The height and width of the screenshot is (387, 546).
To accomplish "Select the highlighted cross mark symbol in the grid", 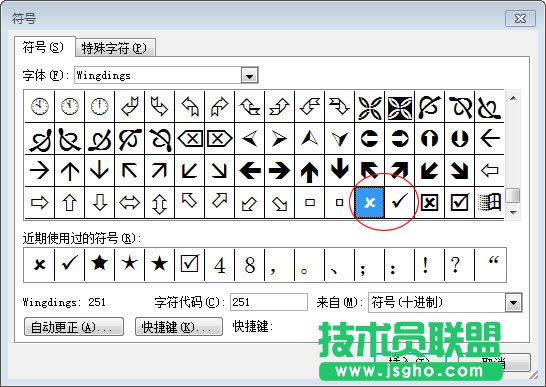I will click(x=369, y=202).
